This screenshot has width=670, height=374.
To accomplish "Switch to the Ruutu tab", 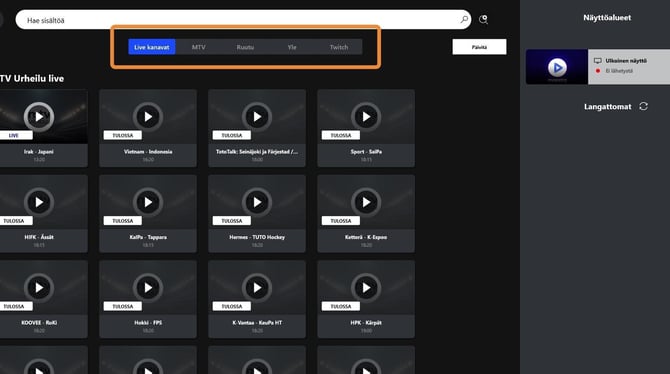I will (x=245, y=47).
